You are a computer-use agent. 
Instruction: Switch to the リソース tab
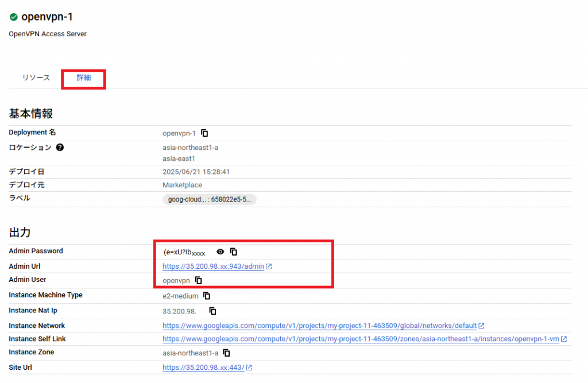click(x=36, y=78)
